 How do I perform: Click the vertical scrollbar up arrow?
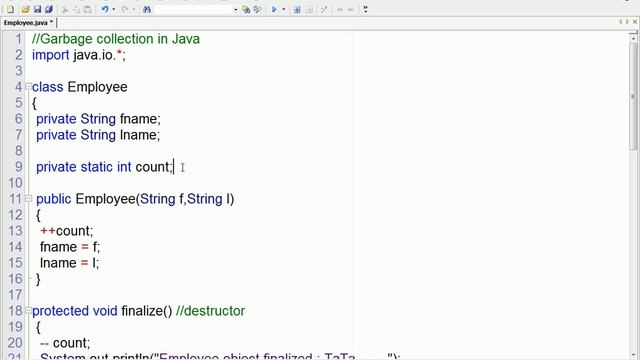tap(633, 38)
